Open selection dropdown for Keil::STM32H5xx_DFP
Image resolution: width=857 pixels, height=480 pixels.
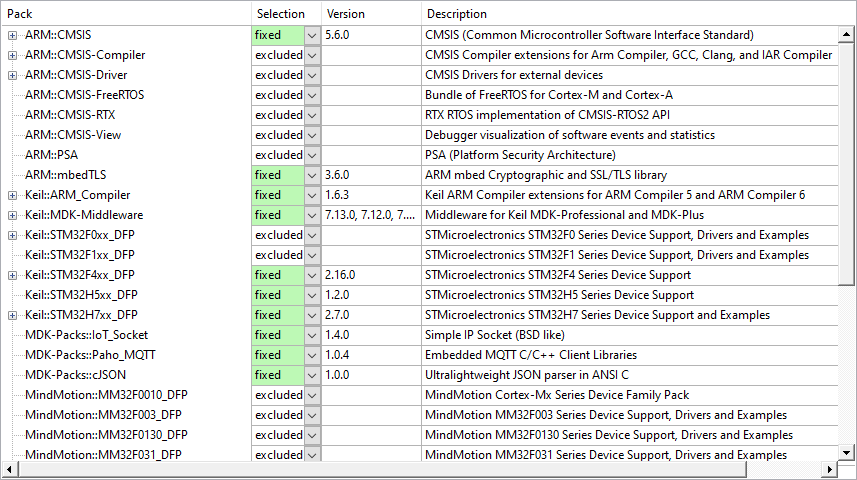(x=312, y=295)
